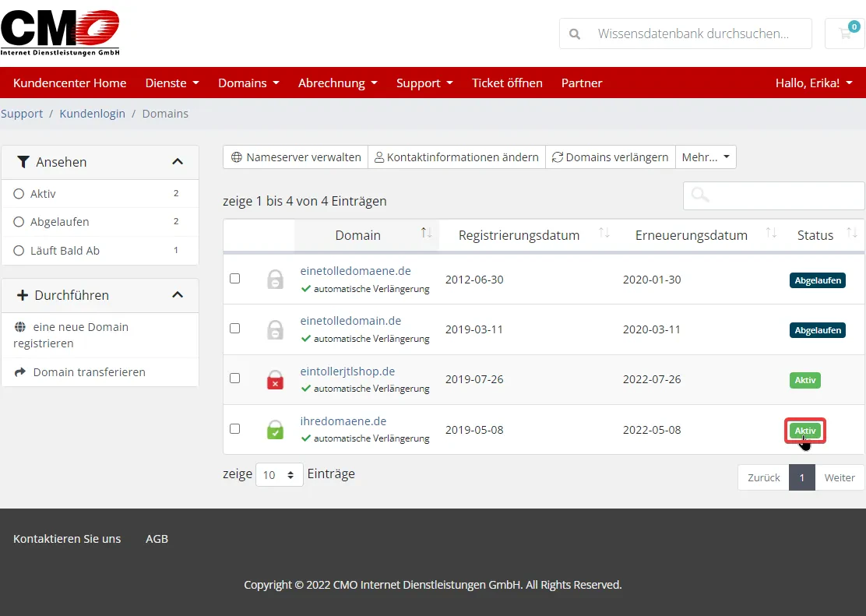Viewport: 866px width, 616px height.
Task: Open the shopping cart icon
Action: coord(845,33)
